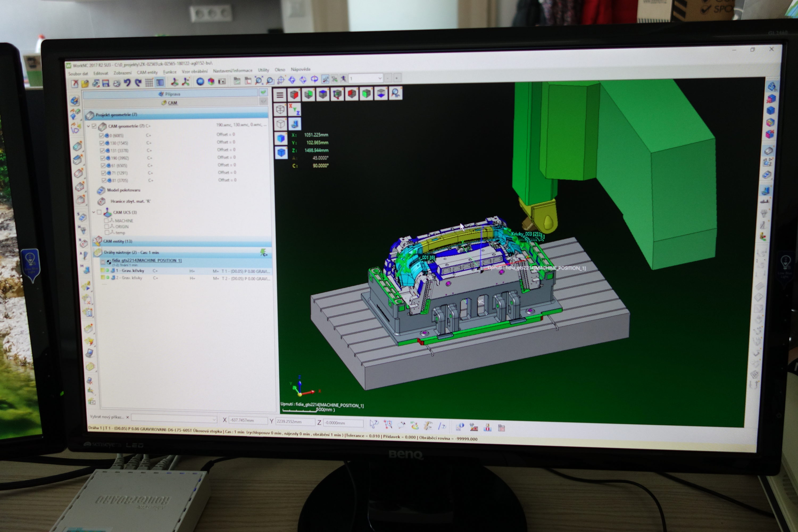Click the Model polotovaru stock model icon
This screenshot has width=798, height=532.
(x=101, y=190)
